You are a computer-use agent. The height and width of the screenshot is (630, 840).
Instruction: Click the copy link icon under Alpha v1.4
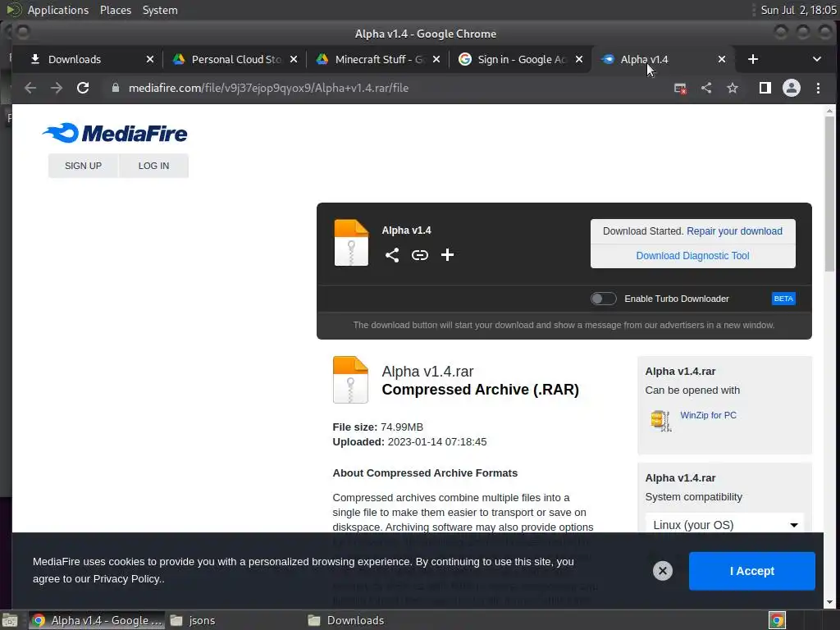point(419,255)
